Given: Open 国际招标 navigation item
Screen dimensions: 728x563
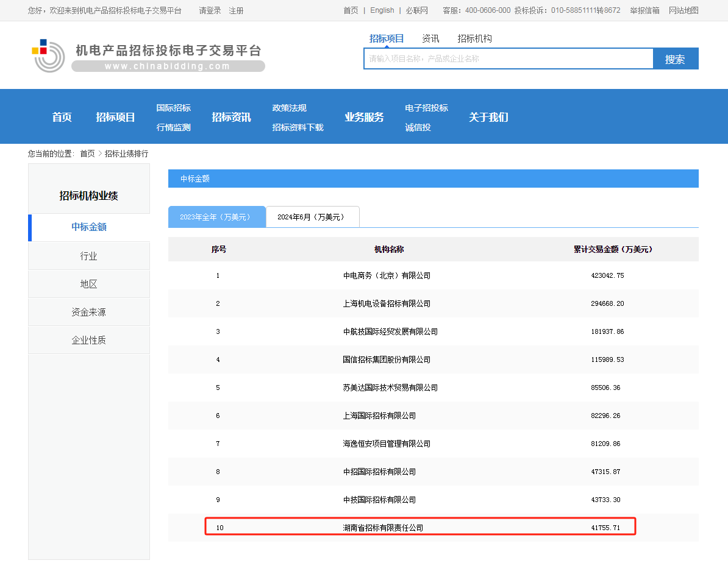Looking at the screenshot, I should tap(173, 108).
